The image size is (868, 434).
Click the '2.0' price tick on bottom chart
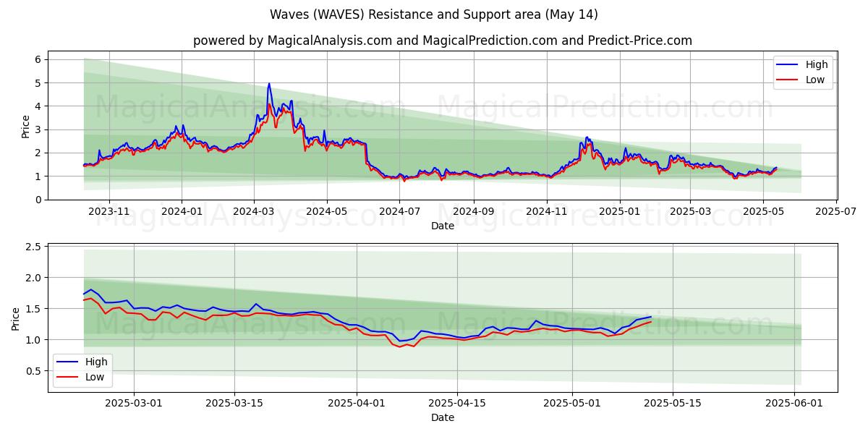click(35, 278)
